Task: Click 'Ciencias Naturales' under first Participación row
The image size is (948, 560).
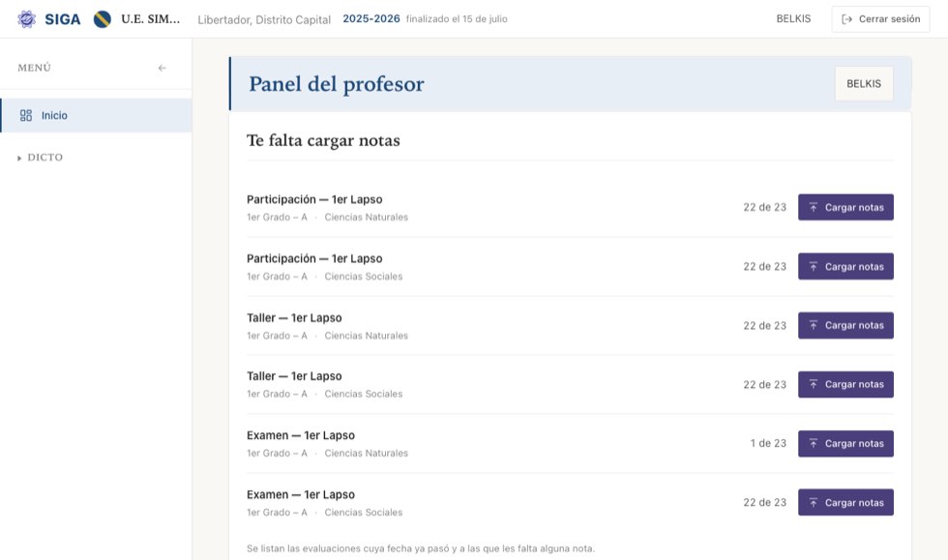Action: pos(366,217)
